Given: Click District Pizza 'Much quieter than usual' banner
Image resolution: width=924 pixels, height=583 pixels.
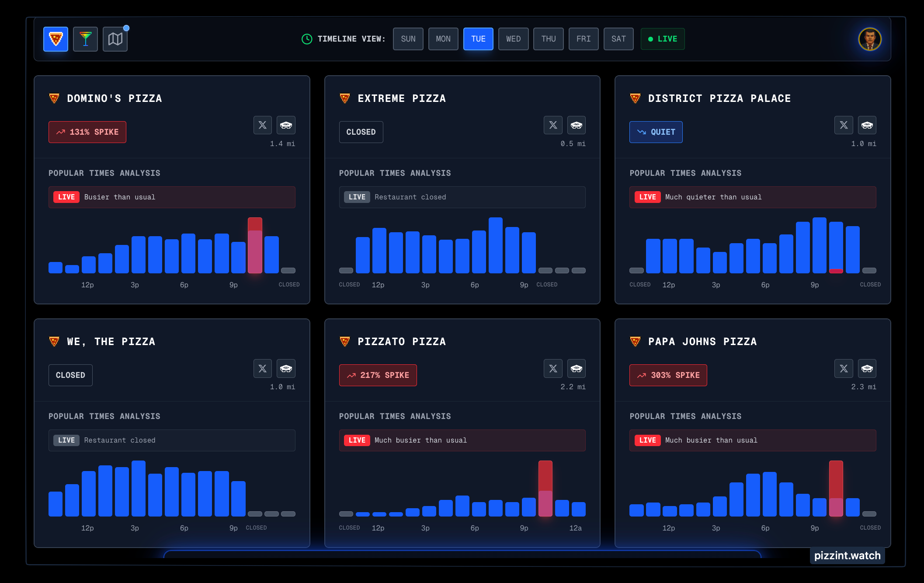Looking at the screenshot, I should [x=753, y=197].
